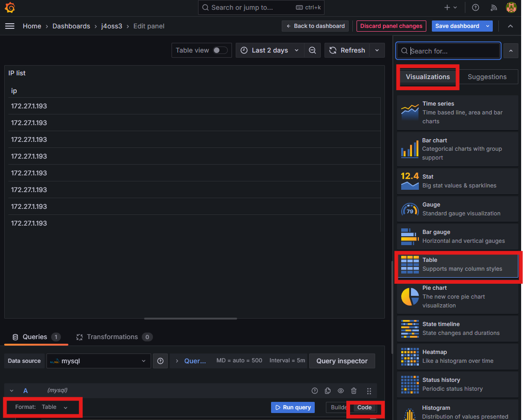
Task: Open the help question mark icon
Action: click(475, 7)
